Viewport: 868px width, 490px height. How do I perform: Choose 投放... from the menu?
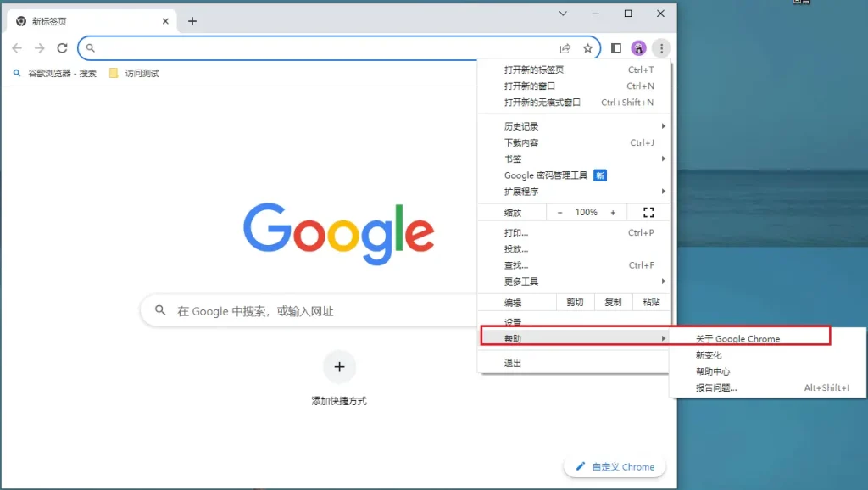[575, 249]
